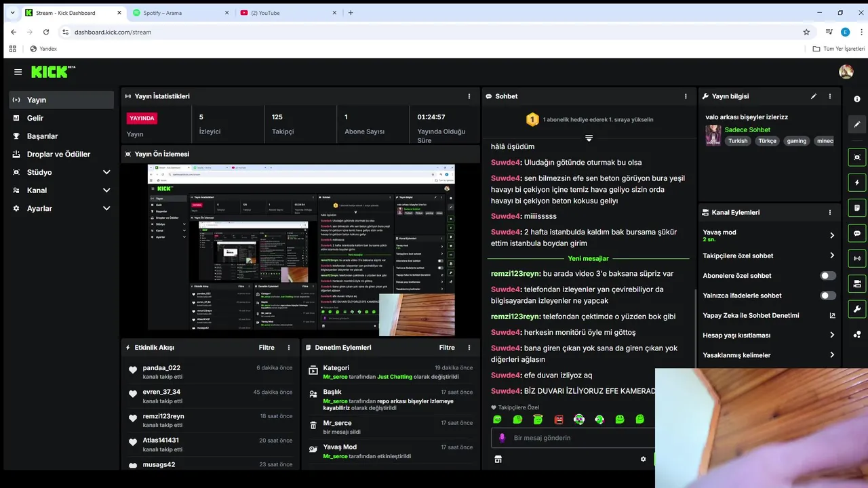This screenshot has height=488, width=868.
Task: Toggle Abonelere özel sohbet switch
Action: 828,276
